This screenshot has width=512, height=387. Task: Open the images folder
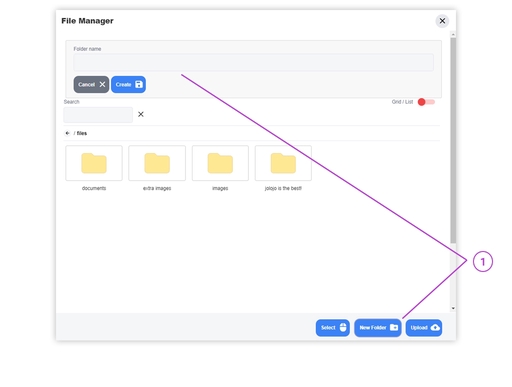[x=220, y=163]
